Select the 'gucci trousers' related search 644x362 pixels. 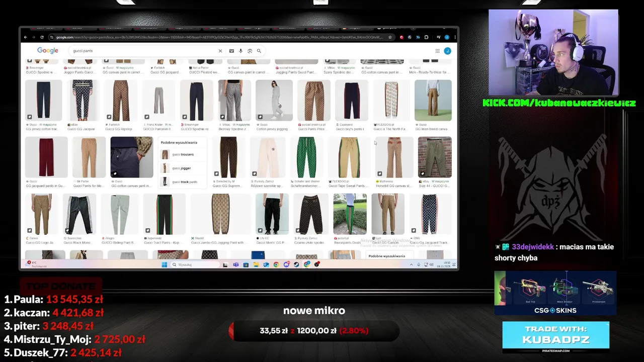pyautogui.click(x=182, y=154)
